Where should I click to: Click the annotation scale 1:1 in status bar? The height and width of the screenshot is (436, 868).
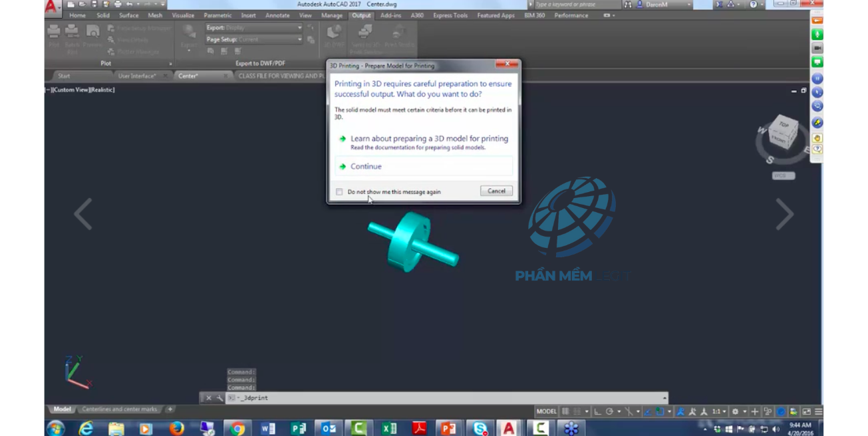point(716,411)
